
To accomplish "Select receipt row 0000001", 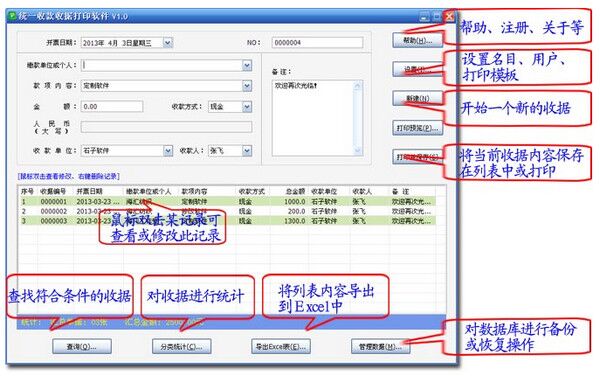I will [227, 201].
